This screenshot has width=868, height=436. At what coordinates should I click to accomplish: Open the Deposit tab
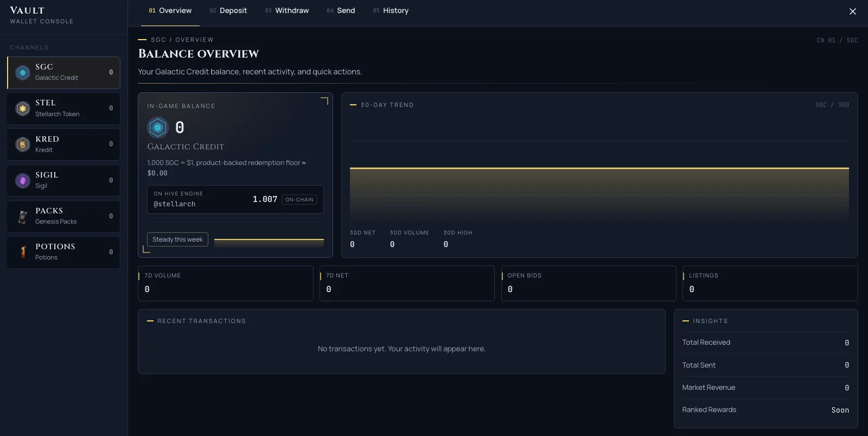click(x=228, y=11)
